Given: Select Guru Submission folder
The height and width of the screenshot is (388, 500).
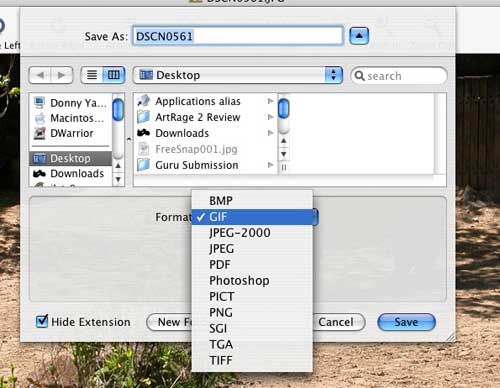Looking at the screenshot, I should coord(206,165).
